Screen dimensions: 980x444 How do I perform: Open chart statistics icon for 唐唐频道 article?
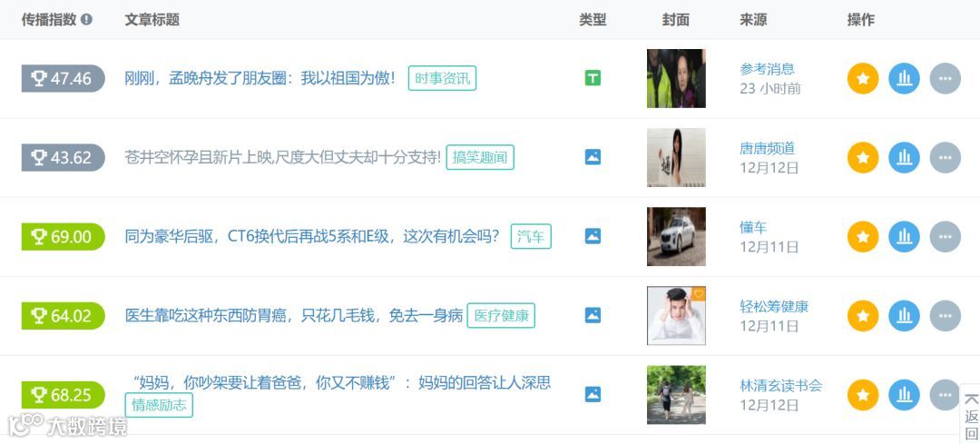tap(904, 158)
